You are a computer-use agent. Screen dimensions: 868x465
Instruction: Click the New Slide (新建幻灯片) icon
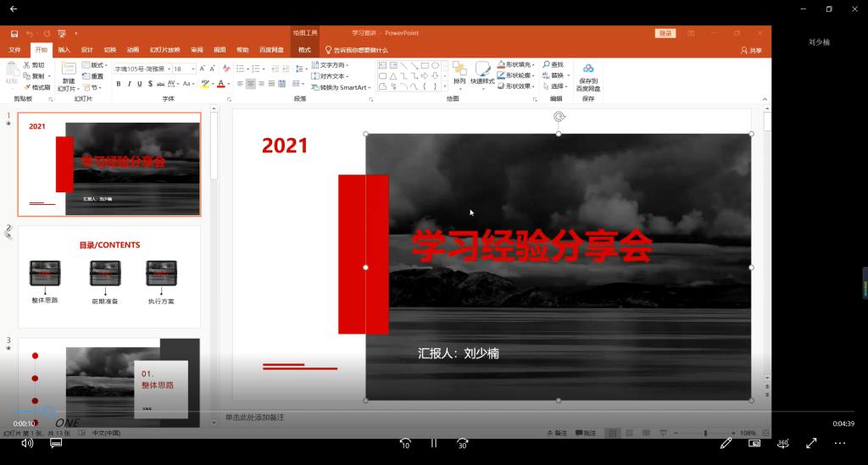tap(68, 75)
